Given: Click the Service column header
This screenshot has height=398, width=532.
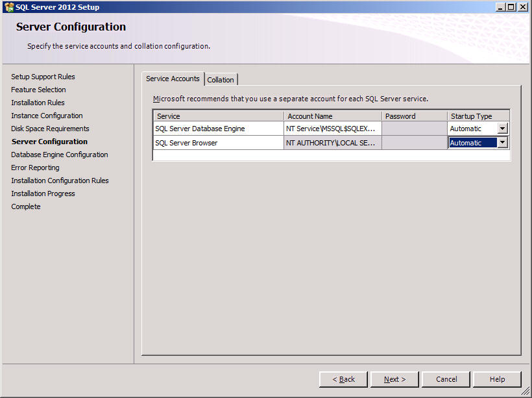Looking at the screenshot, I should [219, 116].
